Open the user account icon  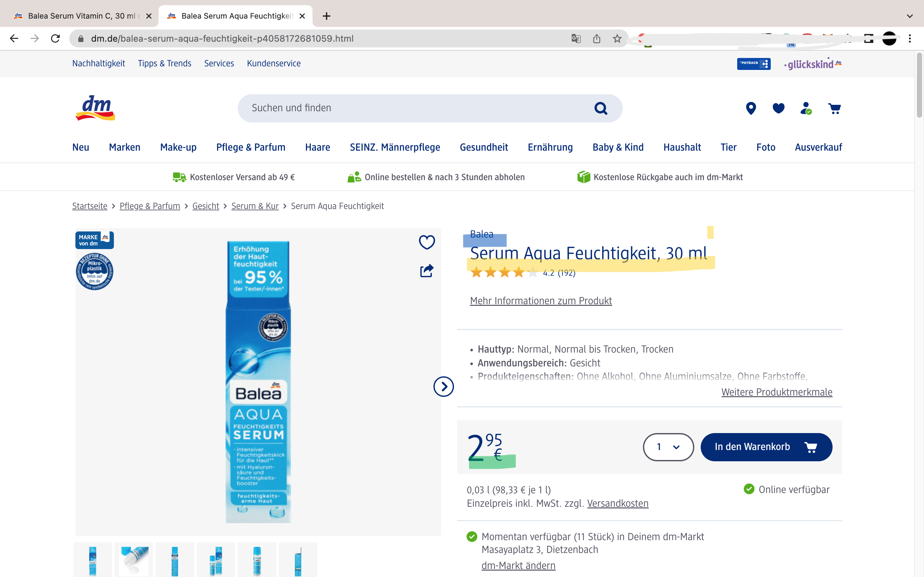(806, 108)
